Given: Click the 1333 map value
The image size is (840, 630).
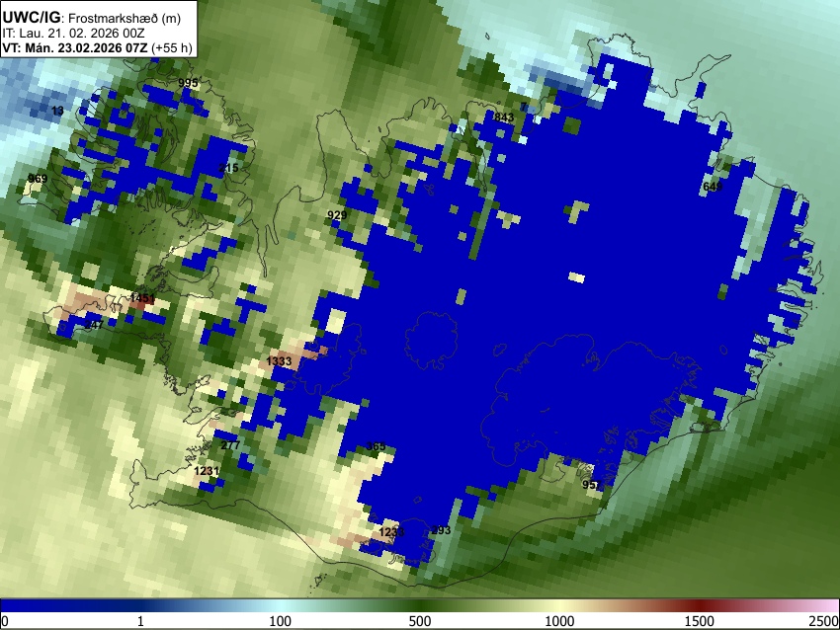Looking at the screenshot, I should [279, 361].
